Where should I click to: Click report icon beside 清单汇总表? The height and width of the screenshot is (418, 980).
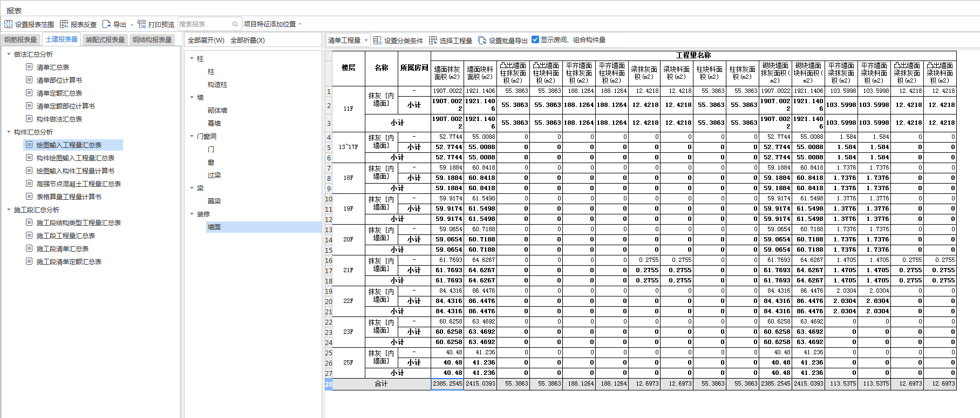pos(29,67)
